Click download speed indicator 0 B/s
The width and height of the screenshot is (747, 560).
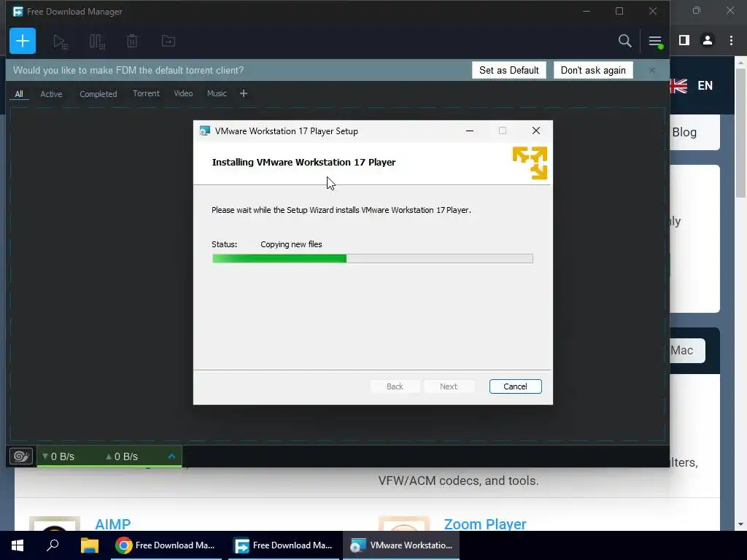click(58, 456)
